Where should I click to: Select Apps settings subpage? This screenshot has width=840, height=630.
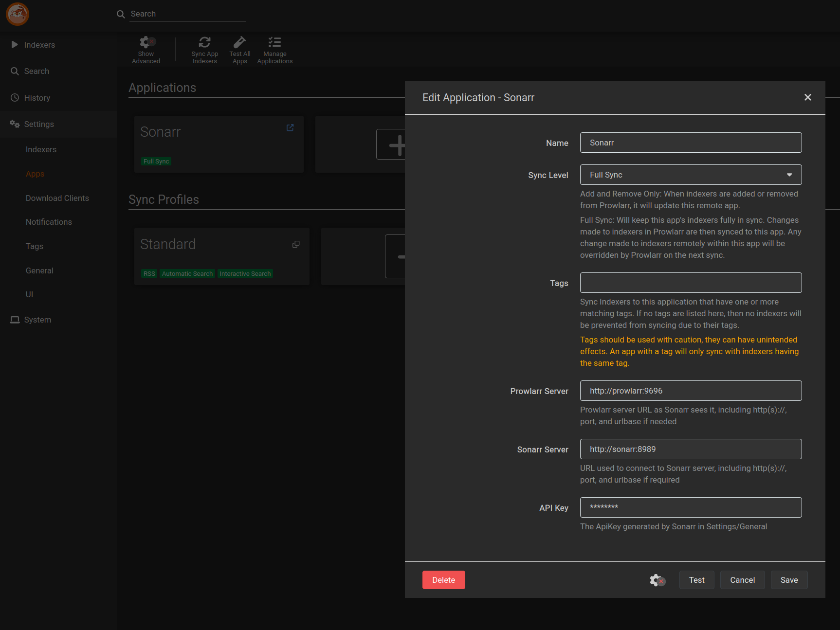pos(35,174)
